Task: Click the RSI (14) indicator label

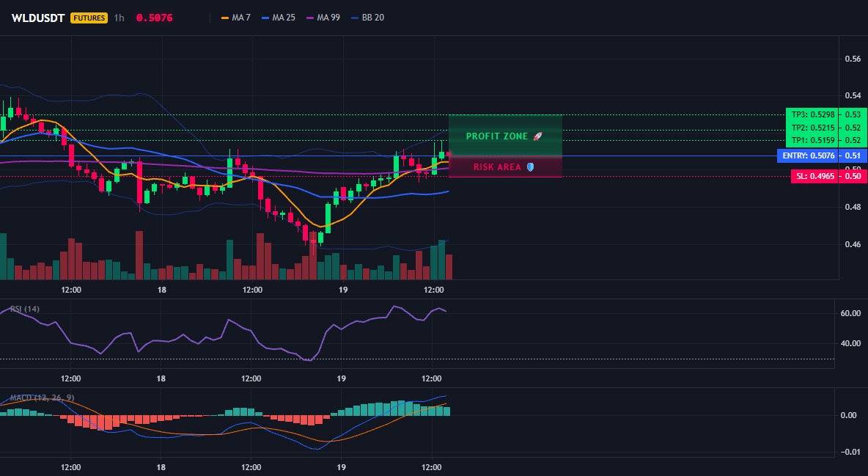Action: pos(25,309)
